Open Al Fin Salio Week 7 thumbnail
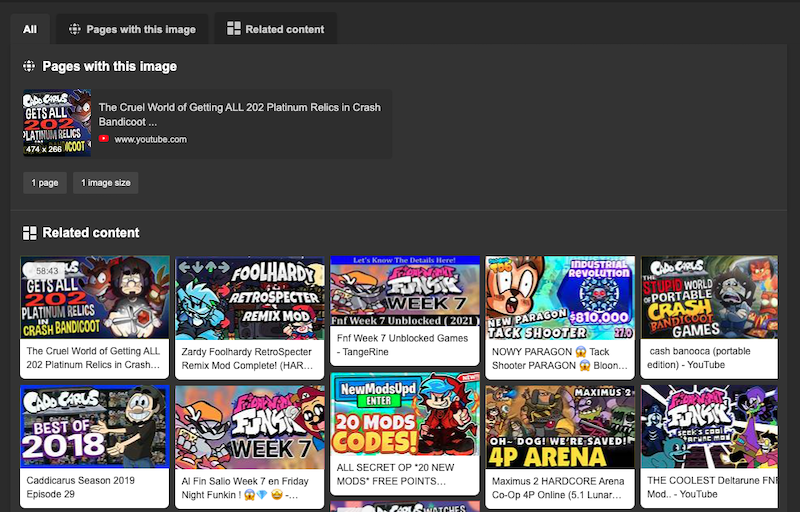The height and width of the screenshot is (512, 800). tap(249, 427)
